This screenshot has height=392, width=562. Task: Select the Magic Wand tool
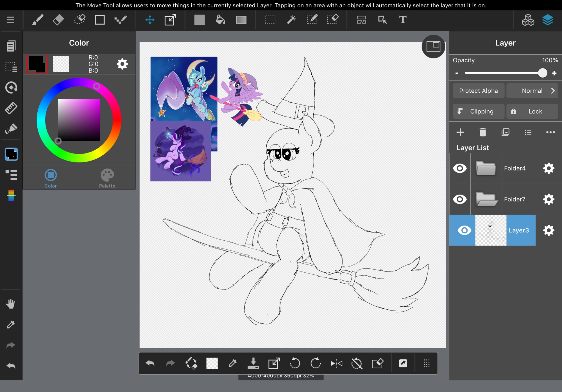[x=291, y=20]
